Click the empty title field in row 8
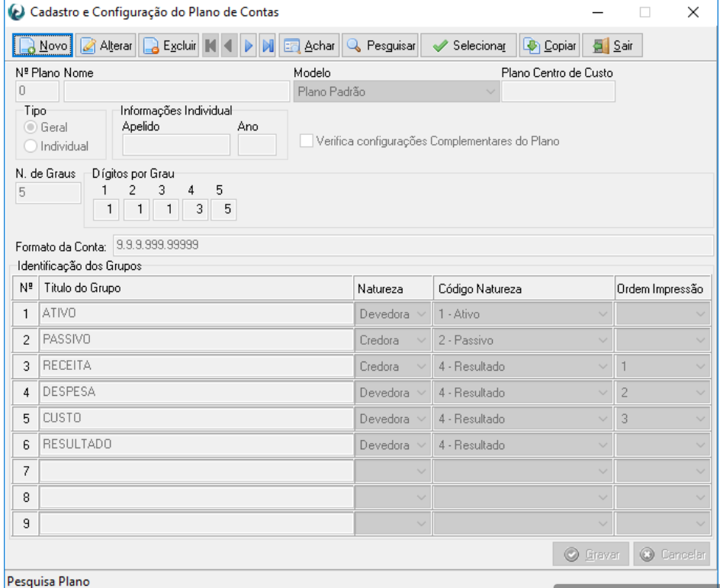This screenshot has width=720, height=588. click(197, 497)
